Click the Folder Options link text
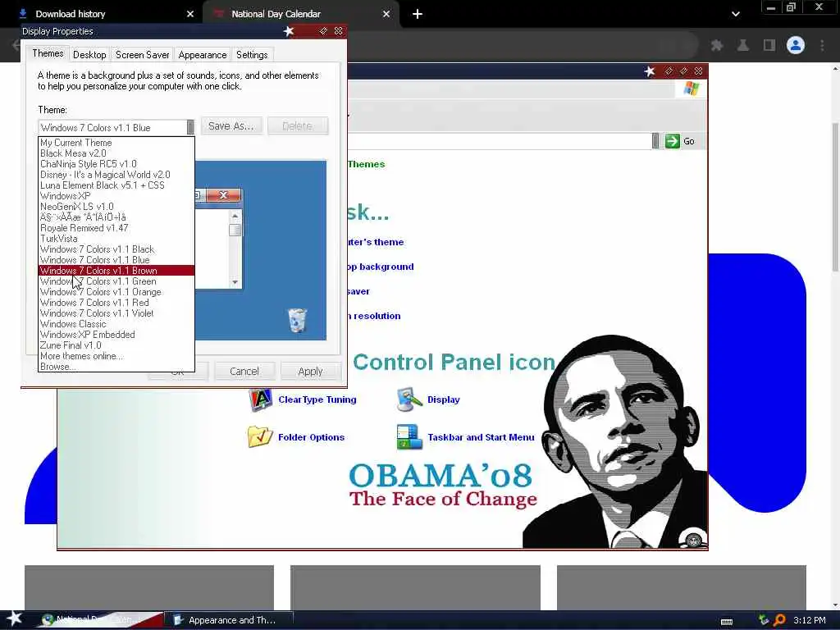 pyautogui.click(x=311, y=437)
